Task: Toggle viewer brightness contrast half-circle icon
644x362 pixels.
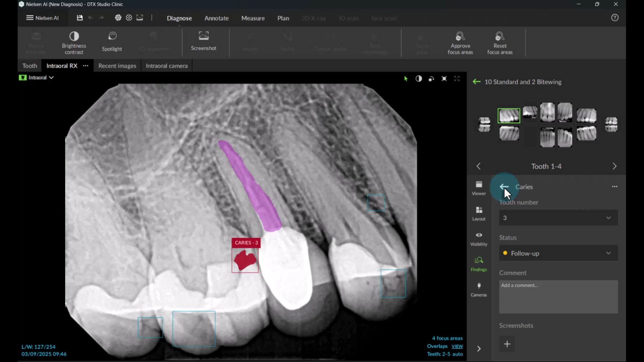Action: coord(419,79)
